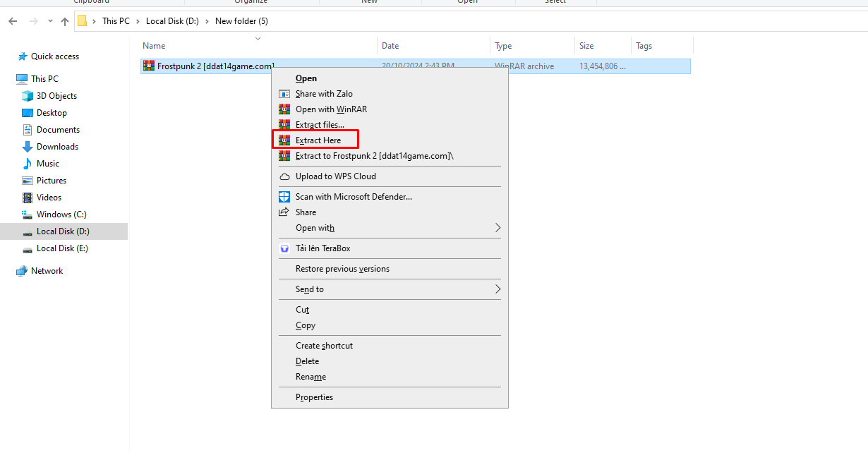Click the Quick access star icon

coord(23,56)
